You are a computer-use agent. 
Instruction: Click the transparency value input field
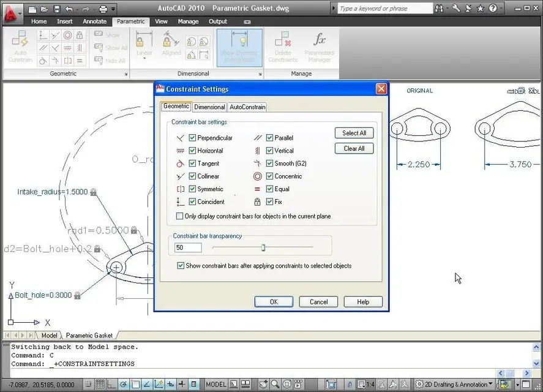(x=188, y=247)
